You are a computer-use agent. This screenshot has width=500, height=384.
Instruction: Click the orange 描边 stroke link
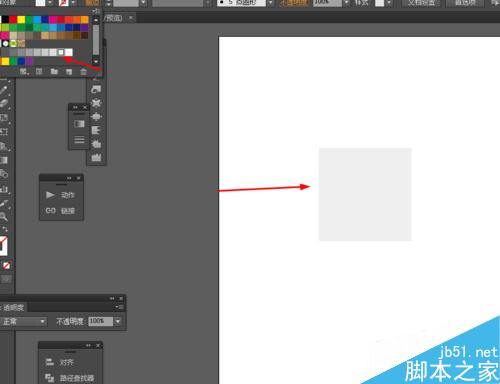(93, 3)
